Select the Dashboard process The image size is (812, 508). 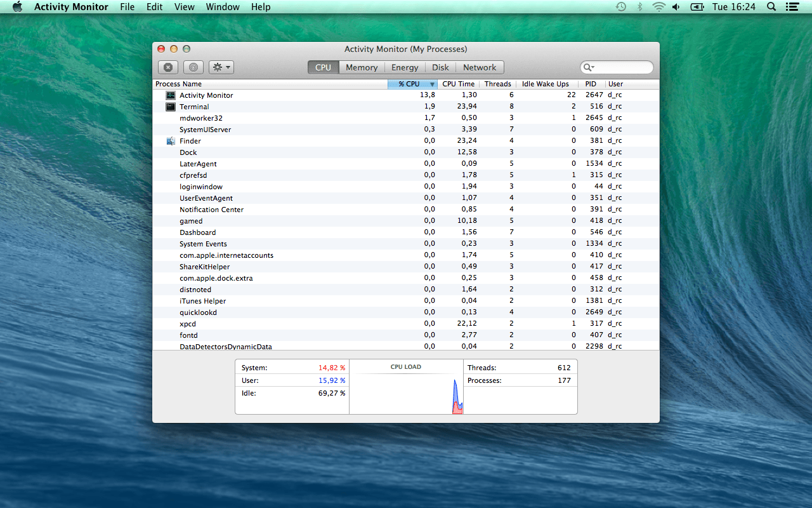coord(406,232)
